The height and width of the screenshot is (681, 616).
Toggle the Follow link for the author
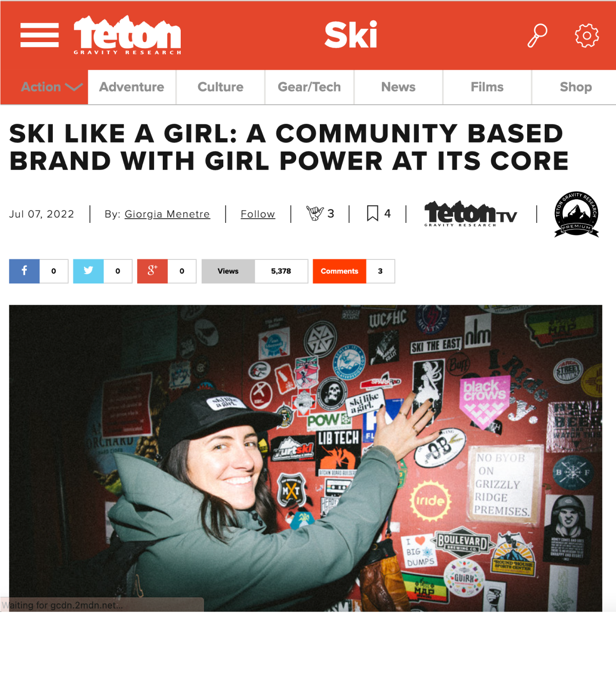[258, 214]
